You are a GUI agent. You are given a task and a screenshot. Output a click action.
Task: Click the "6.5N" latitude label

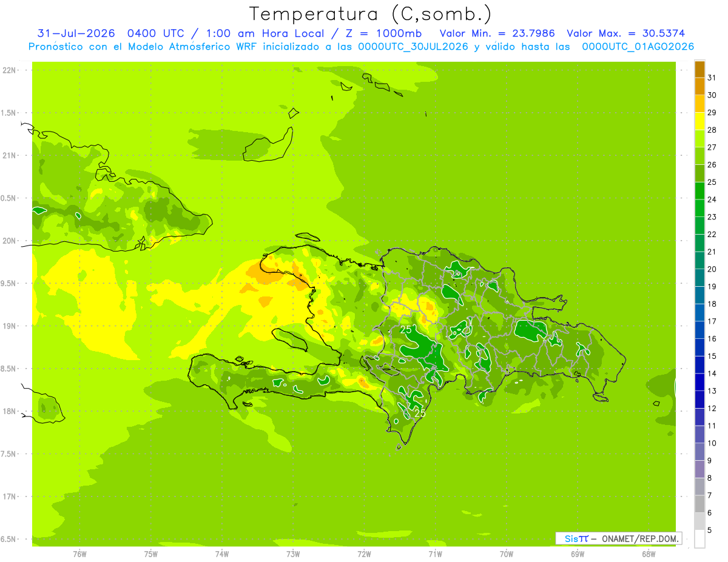(9, 539)
